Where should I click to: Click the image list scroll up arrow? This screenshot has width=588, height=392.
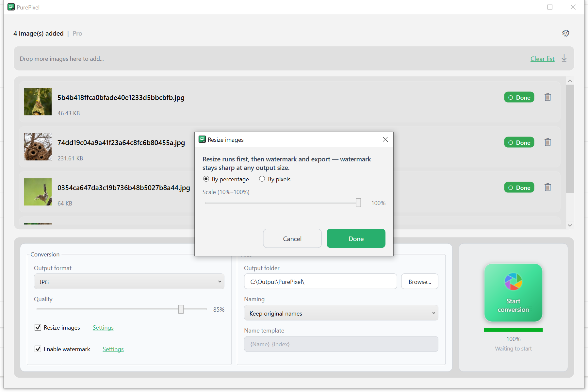point(570,81)
